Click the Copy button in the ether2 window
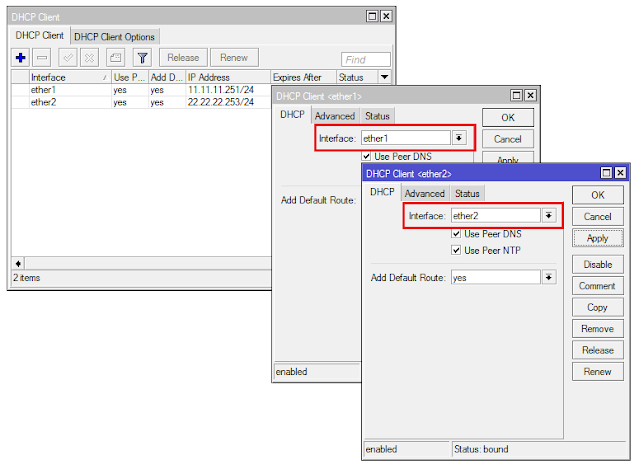The height and width of the screenshot is (474, 639). [598, 308]
